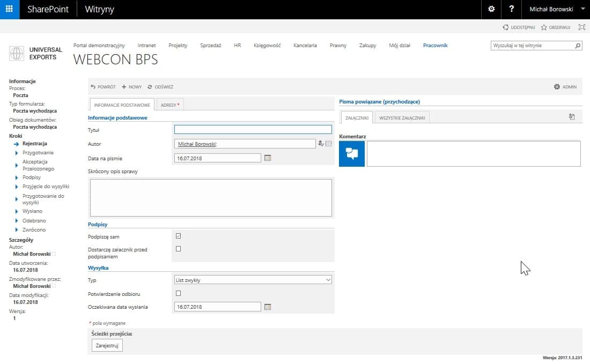Open Kancelaria in top navigation

pyautogui.click(x=305, y=46)
